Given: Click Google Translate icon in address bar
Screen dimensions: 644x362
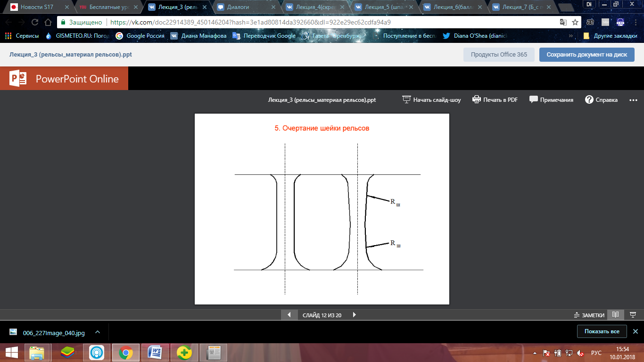Looking at the screenshot, I should tap(563, 22).
